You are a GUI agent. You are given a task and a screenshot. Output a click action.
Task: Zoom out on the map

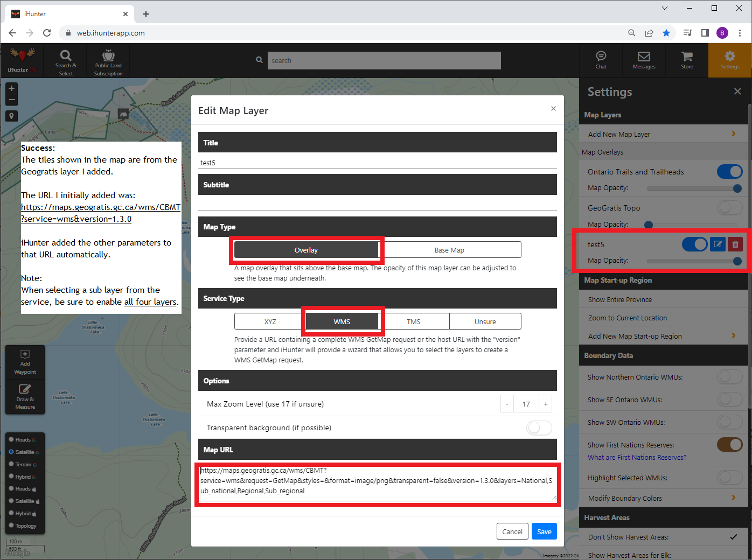click(x=11, y=100)
